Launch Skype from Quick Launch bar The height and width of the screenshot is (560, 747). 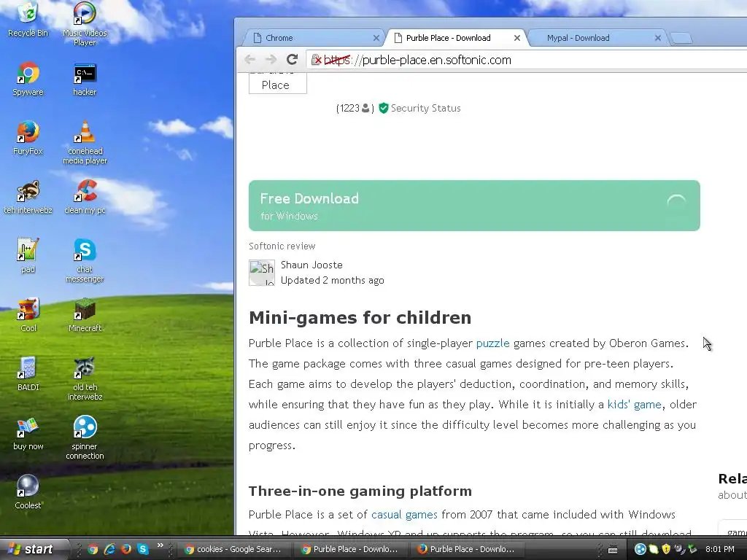(x=143, y=549)
